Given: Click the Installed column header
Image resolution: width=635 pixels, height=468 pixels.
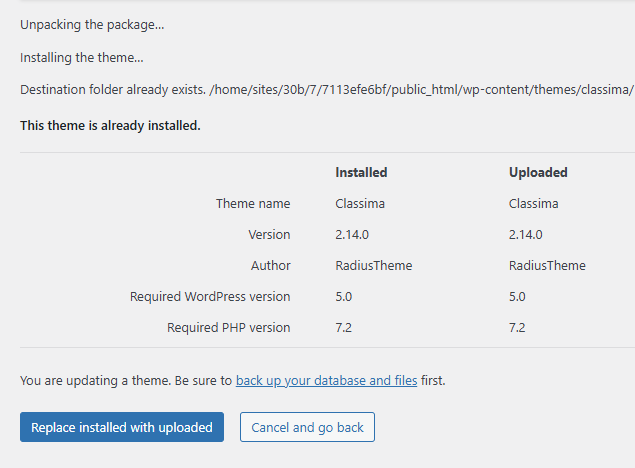Looking at the screenshot, I should [x=361, y=172].
